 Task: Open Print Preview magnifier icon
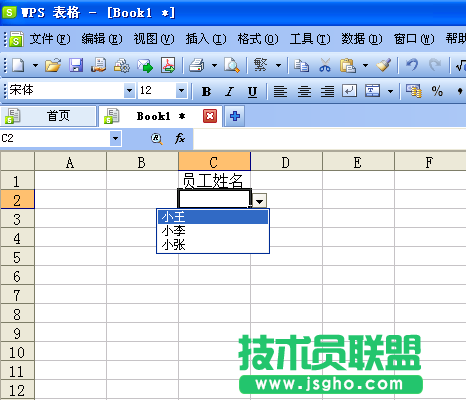[232, 65]
